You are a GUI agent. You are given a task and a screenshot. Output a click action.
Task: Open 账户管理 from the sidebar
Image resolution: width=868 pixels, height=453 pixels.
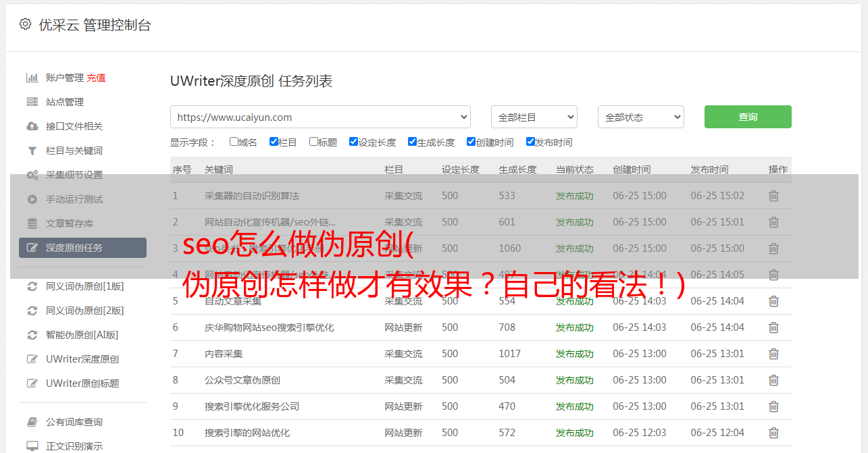[65, 78]
